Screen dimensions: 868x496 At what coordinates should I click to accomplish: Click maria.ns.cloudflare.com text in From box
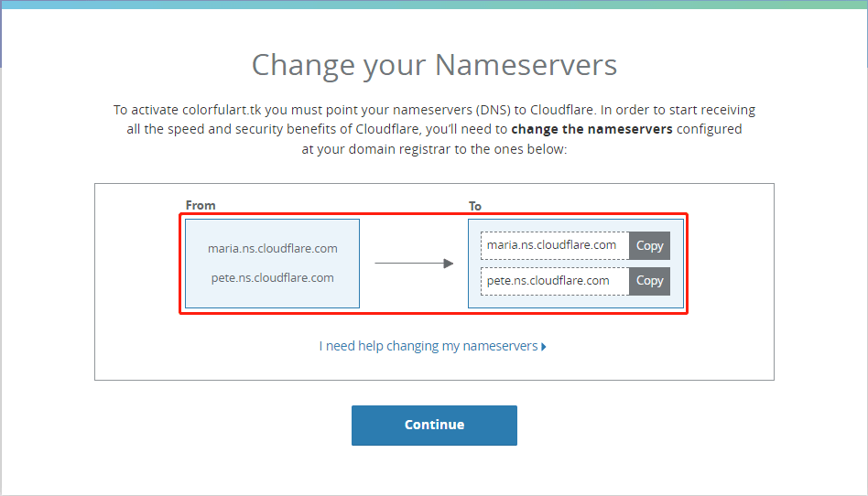272,249
